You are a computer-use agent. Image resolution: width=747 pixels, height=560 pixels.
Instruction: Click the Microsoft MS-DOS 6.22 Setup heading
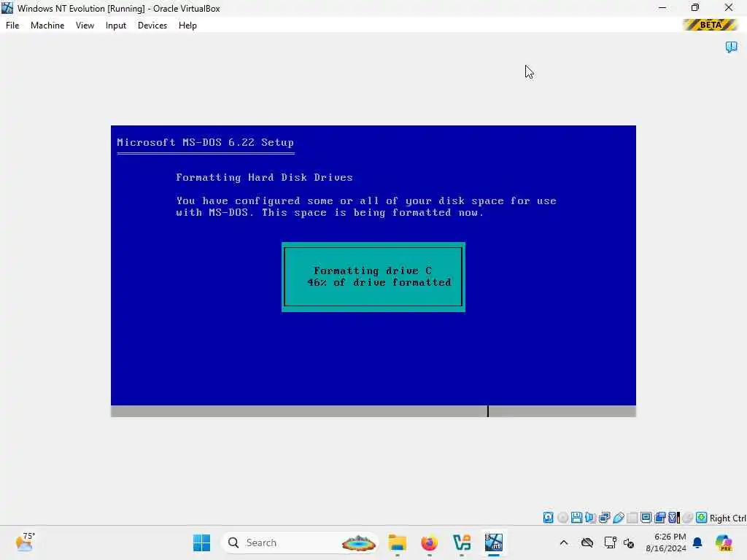point(205,142)
